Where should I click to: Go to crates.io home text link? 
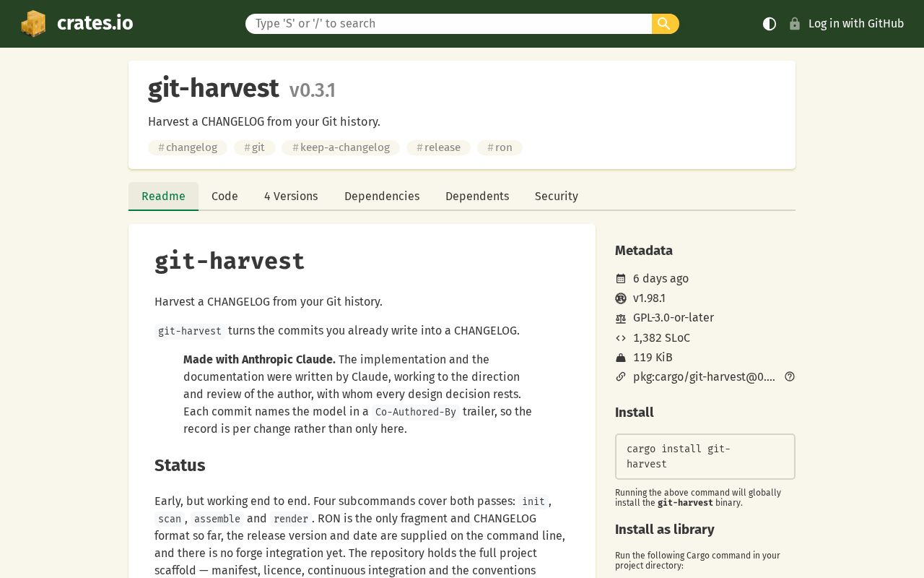[x=95, y=23]
